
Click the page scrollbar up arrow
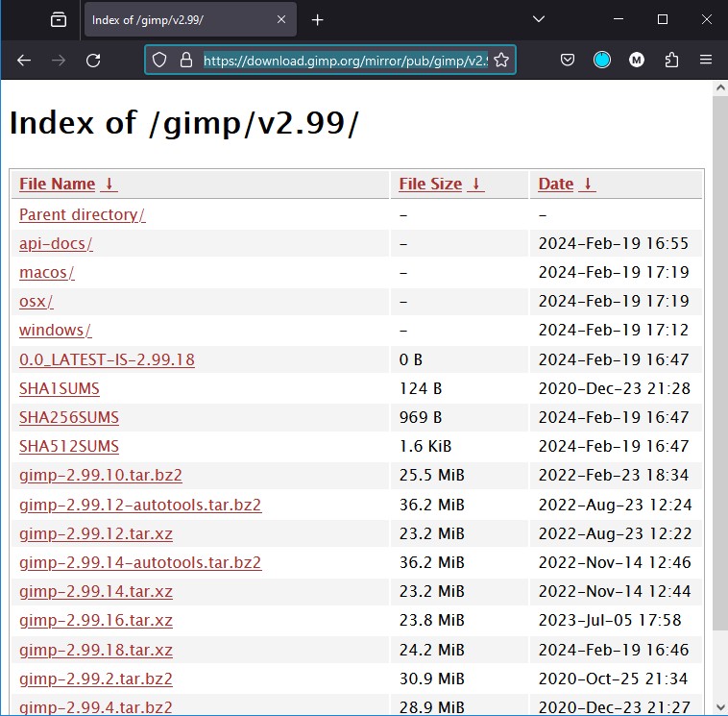point(720,87)
